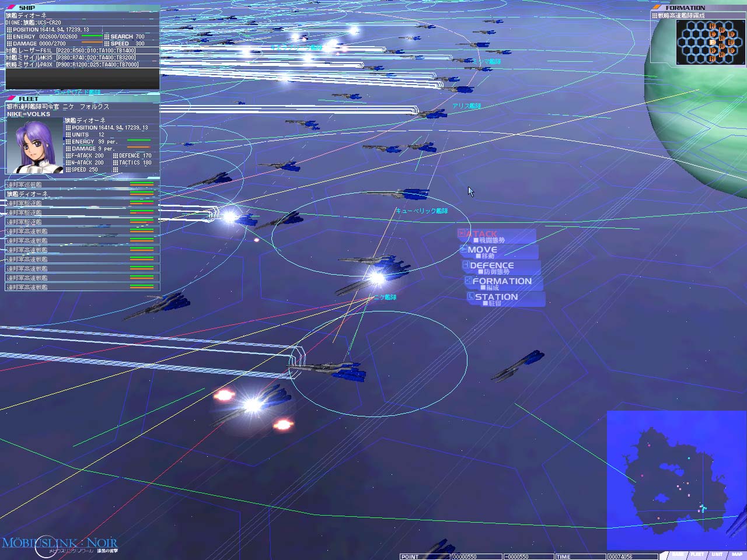
Task: Select the 連邦軍巡航艦 unit row
Action: 82,184
